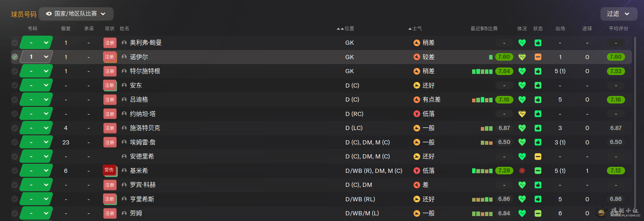Viewport: 644px width, 221px height.
Task: Click the vertical scrollbar on the right edge
Action: coord(635,114)
